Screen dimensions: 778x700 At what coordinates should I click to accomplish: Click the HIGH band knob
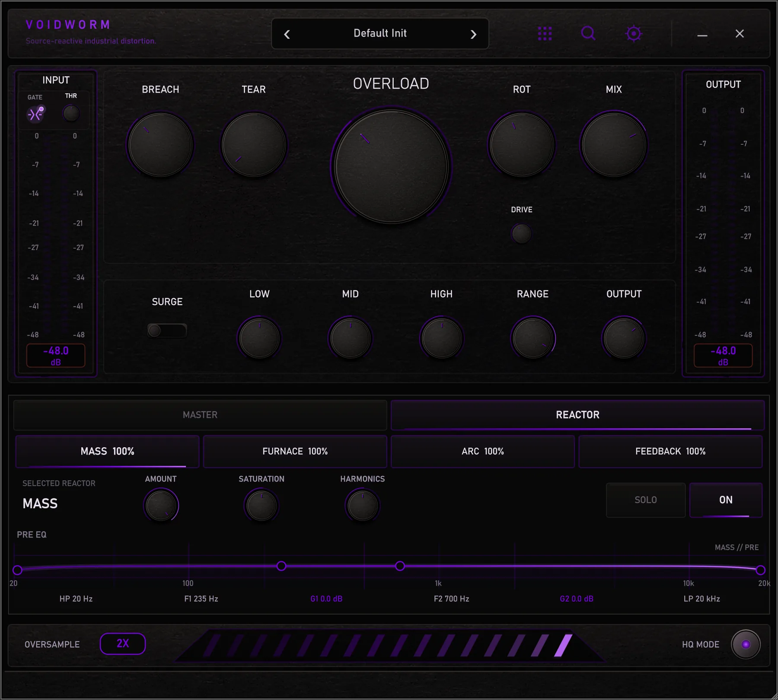[441, 338]
